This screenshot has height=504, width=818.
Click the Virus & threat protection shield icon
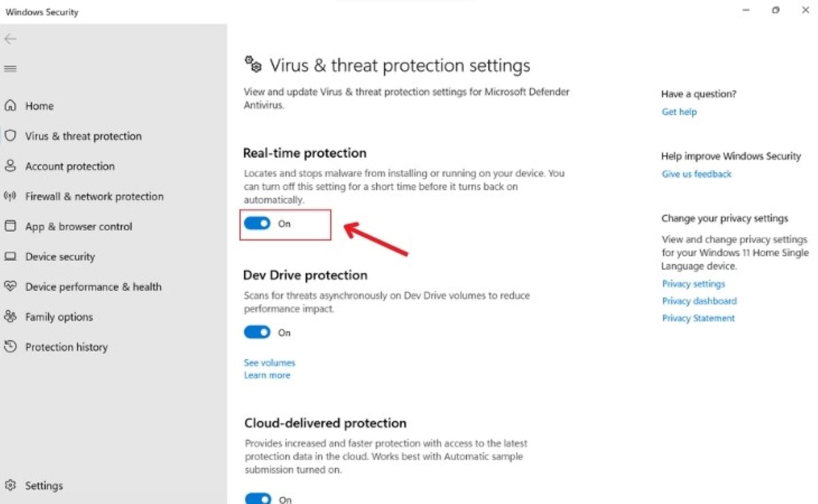pos(10,135)
